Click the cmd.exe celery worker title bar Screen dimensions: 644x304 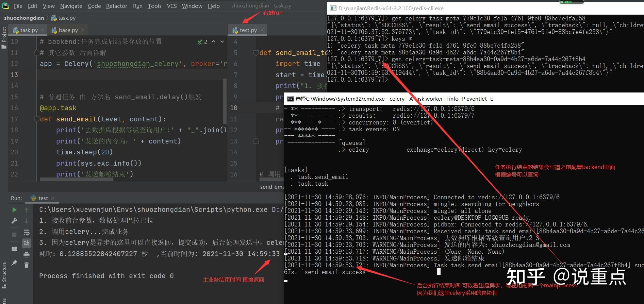[x=464, y=99]
